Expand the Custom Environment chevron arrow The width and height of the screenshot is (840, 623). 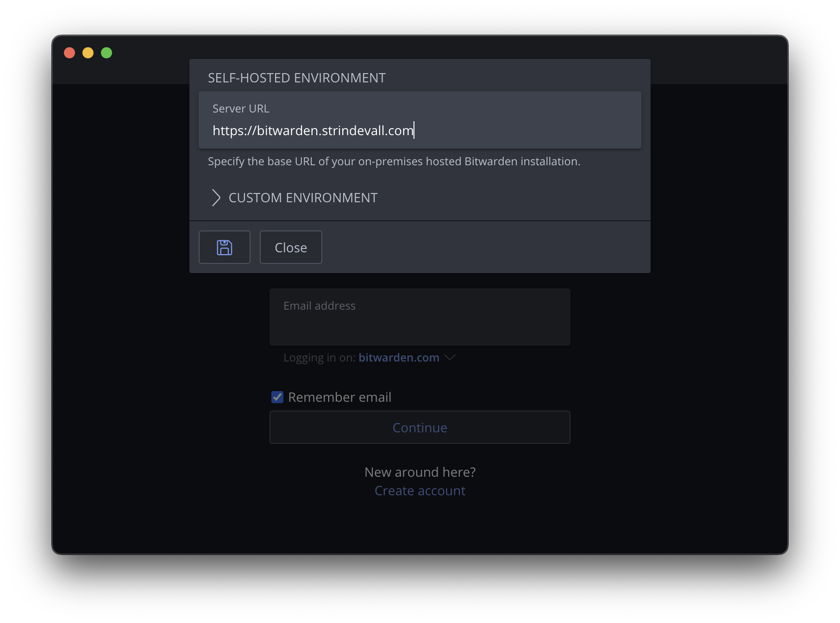click(216, 198)
